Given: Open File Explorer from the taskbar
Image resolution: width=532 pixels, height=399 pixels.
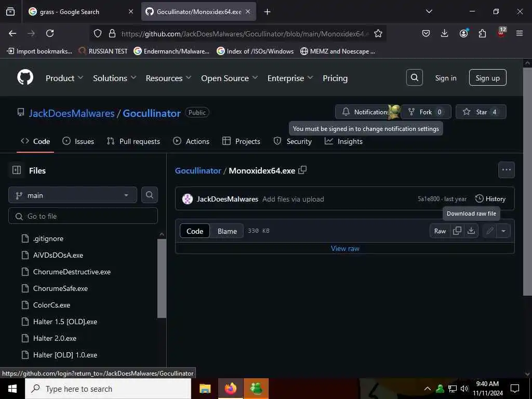Looking at the screenshot, I should (205, 389).
